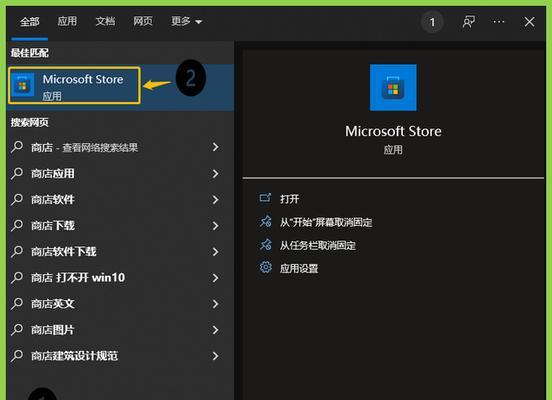Click the circular badge showing 1
552x400 pixels.
point(432,22)
